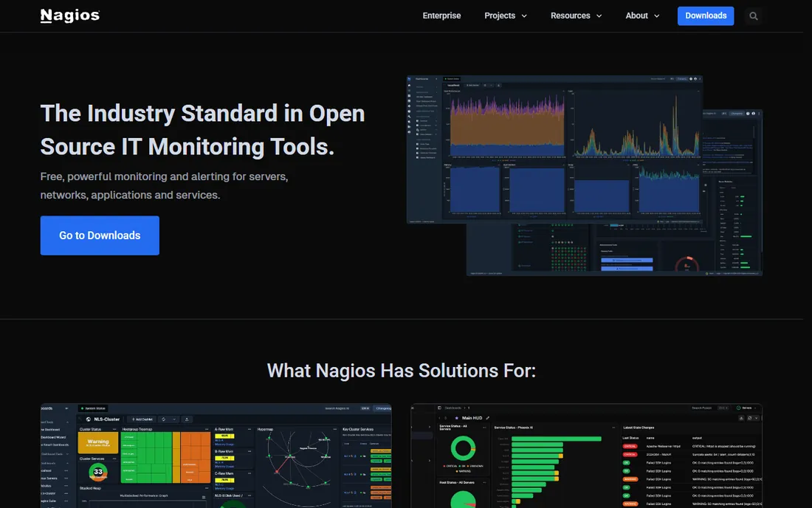This screenshot has height=508, width=812.
Task: Open the Enterprise menu link
Action: click(441, 16)
